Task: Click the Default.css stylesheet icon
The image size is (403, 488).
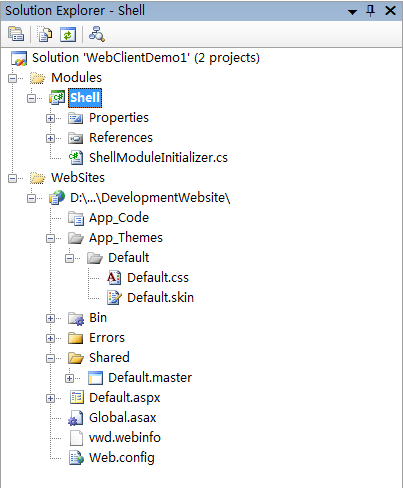Action: (114, 278)
